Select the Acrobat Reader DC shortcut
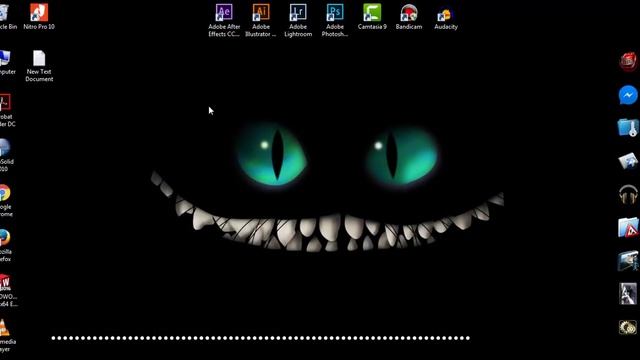Image resolution: width=640 pixels, height=360 pixels. pyautogui.click(x=6, y=111)
